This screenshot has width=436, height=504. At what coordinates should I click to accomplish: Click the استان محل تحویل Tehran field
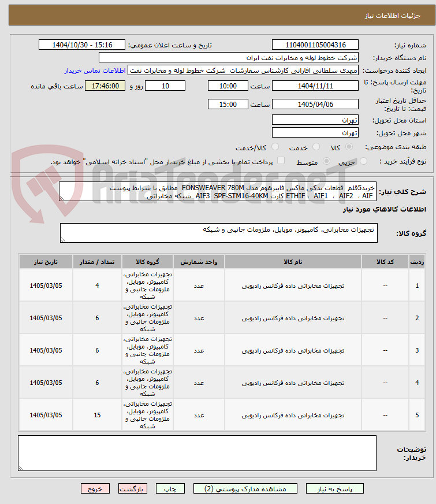click(x=315, y=120)
